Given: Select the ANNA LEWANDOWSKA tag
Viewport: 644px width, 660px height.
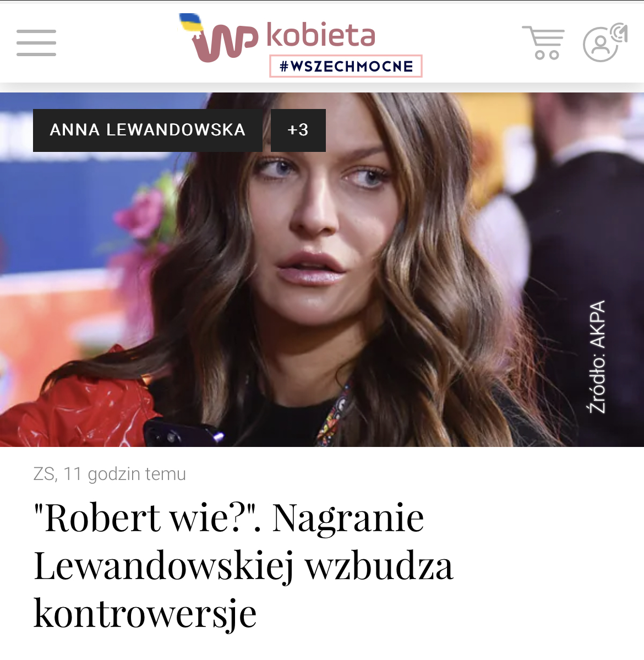Looking at the screenshot, I should [x=148, y=130].
